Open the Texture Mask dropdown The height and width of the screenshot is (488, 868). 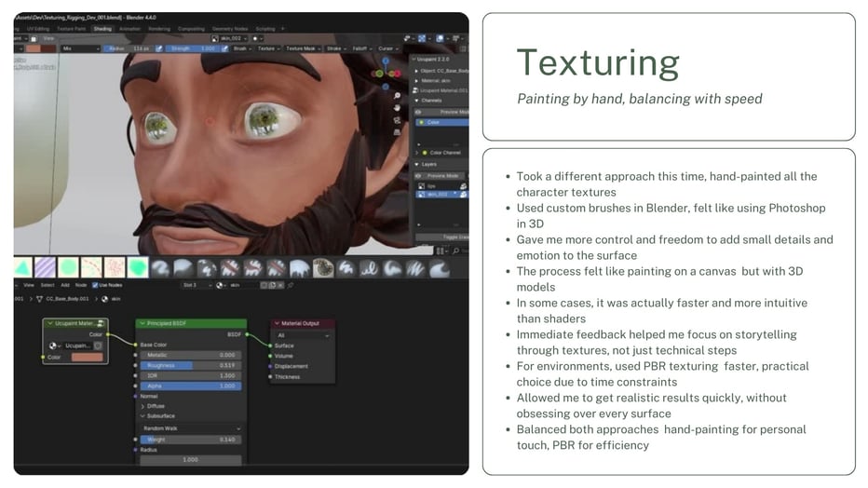click(304, 48)
